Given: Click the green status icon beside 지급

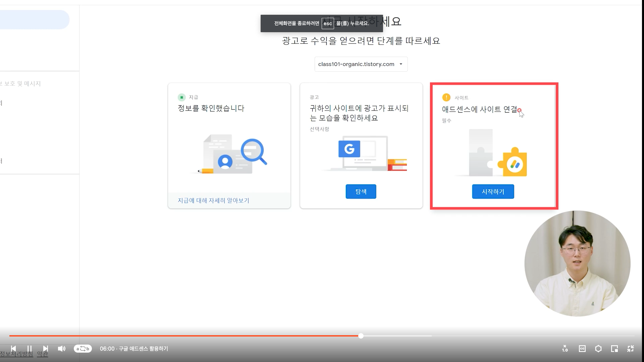Looking at the screenshot, I should click(x=181, y=97).
